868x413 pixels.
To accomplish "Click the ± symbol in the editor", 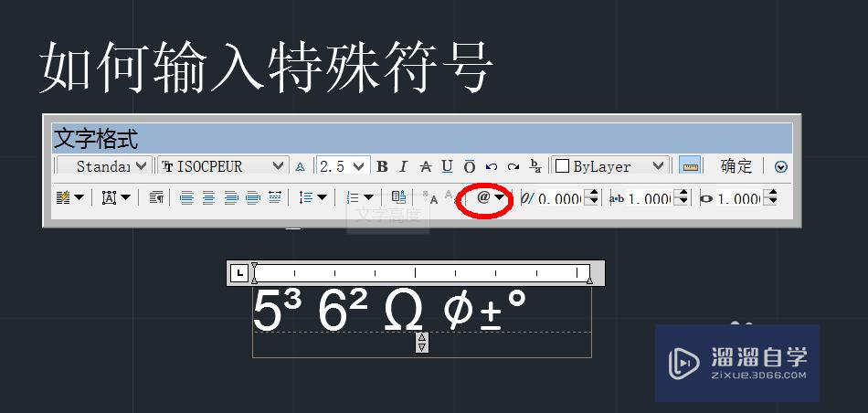I will (491, 317).
